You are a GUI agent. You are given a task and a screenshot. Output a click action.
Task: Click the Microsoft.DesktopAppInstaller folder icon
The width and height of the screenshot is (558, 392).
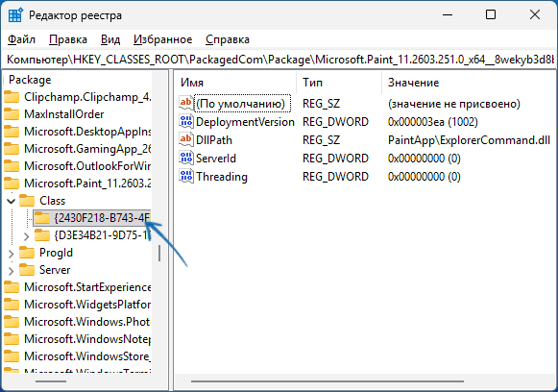tap(12, 132)
